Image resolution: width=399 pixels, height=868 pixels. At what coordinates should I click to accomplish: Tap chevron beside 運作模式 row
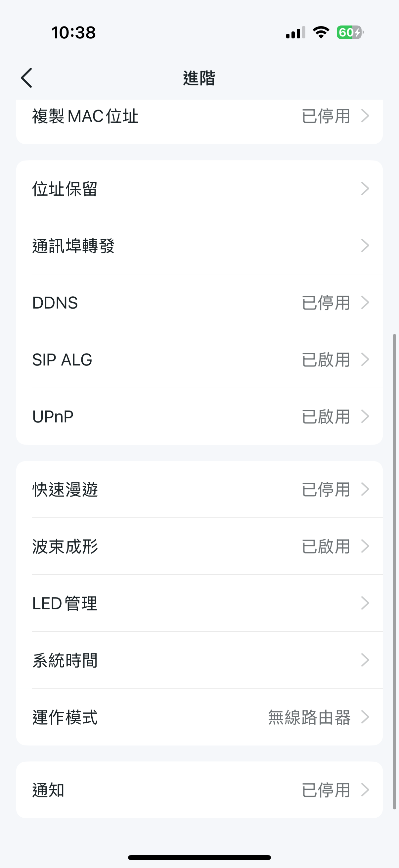365,717
